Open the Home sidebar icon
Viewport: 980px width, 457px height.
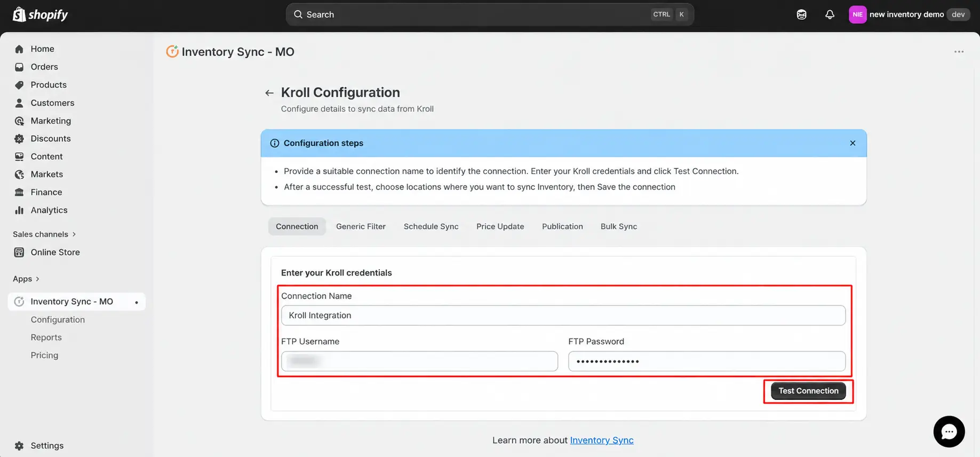click(x=19, y=49)
